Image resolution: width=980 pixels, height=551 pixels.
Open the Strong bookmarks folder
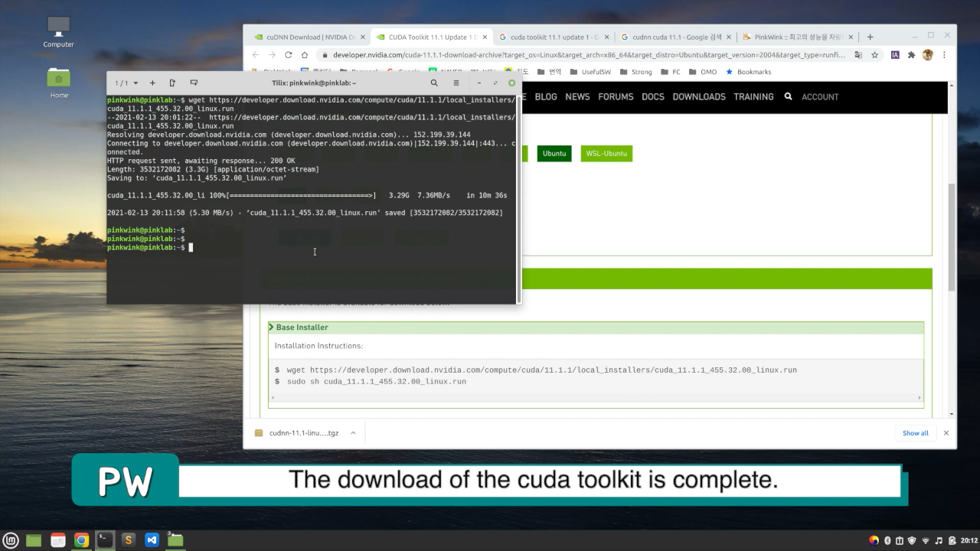pos(635,72)
